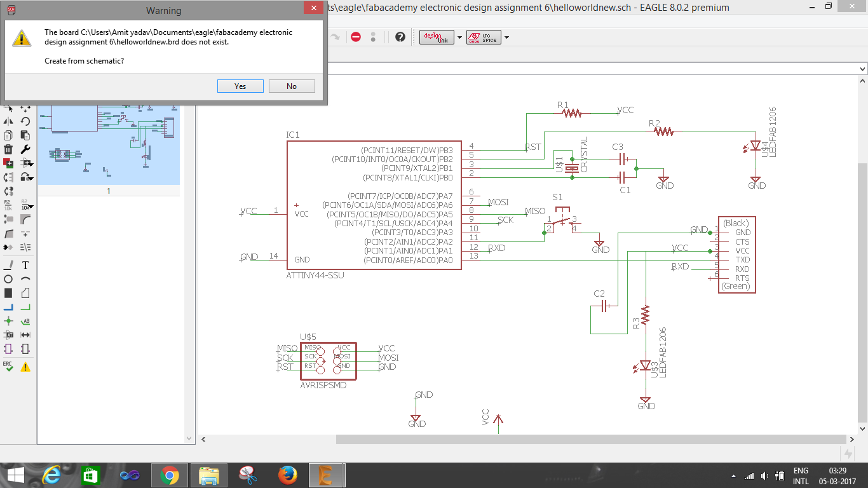Click No in the Warning dialog
Image resolution: width=868 pixels, height=488 pixels.
coord(292,86)
